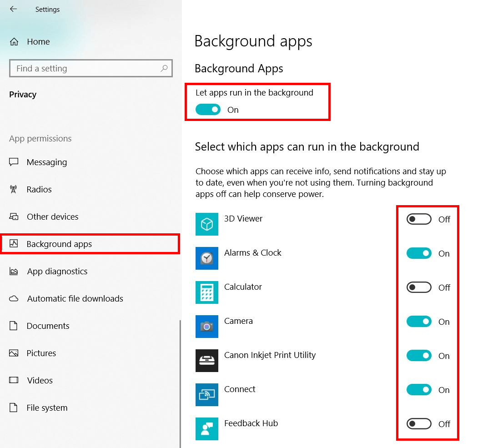The height and width of the screenshot is (448, 493).
Task: Click the back arrow in Settings
Action: tap(13, 9)
